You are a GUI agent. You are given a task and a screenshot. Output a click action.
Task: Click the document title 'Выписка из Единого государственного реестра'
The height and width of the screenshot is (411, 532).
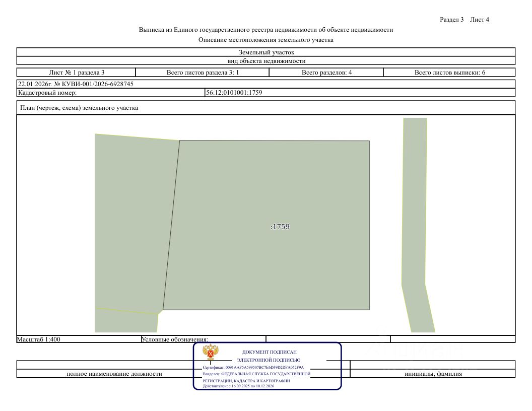coord(266,30)
